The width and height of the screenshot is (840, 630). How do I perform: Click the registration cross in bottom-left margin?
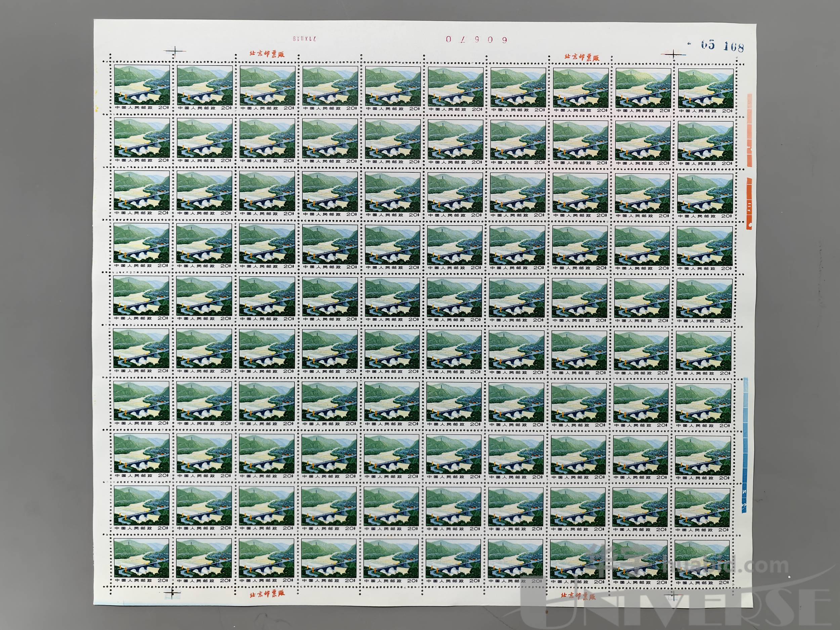(172, 592)
